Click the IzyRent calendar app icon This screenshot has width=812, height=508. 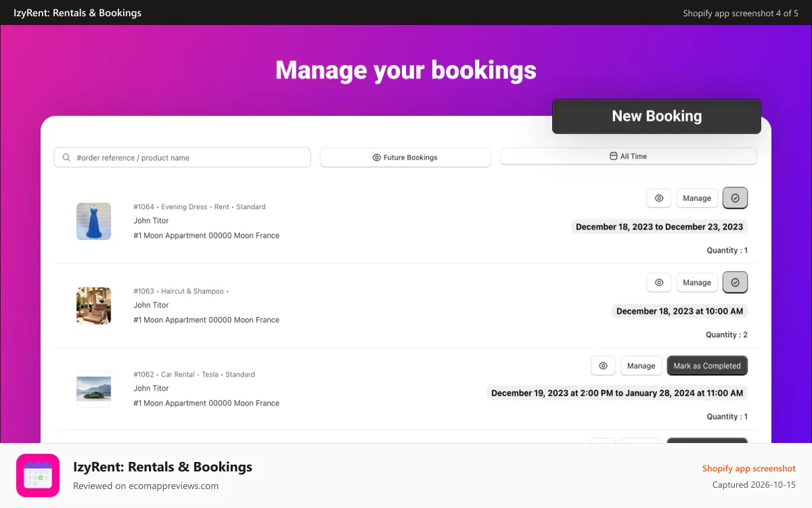(38, 475)
